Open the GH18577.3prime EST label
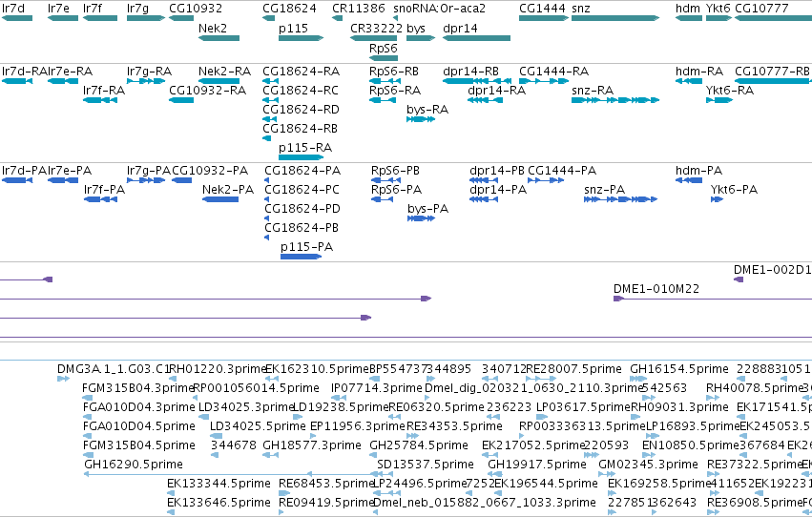 (x=312, y=445)
